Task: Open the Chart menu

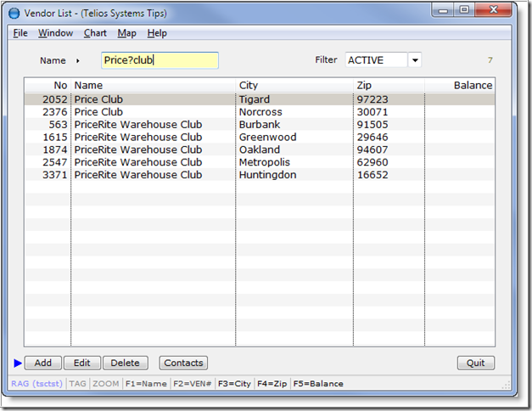Action: pyautogui.click(x=95, y=33)
